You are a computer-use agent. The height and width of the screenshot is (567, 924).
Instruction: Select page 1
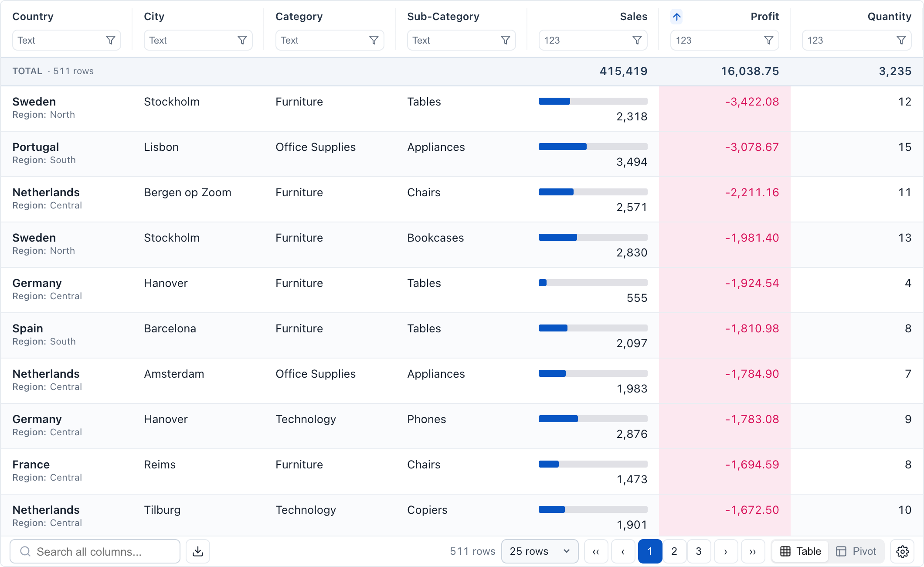(x=650, y=551)
